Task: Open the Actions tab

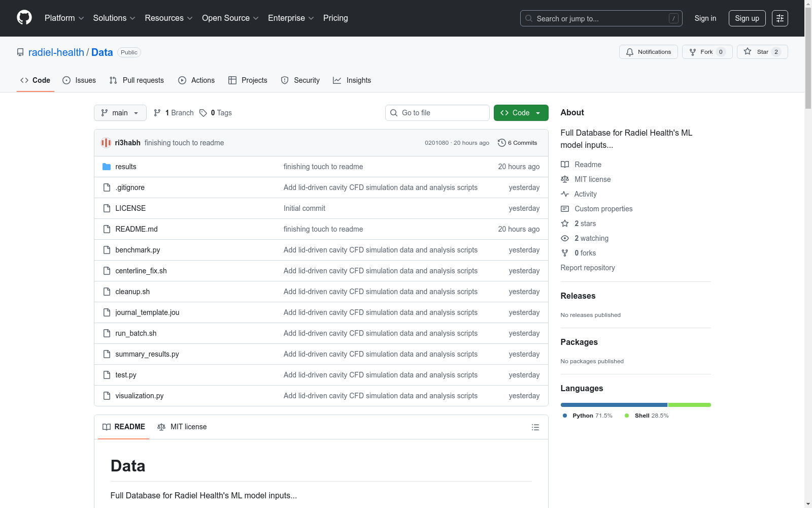Action: 196,80
